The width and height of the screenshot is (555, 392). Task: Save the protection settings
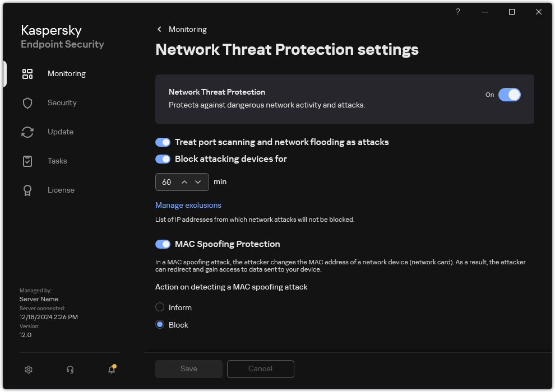coord(188,368)
